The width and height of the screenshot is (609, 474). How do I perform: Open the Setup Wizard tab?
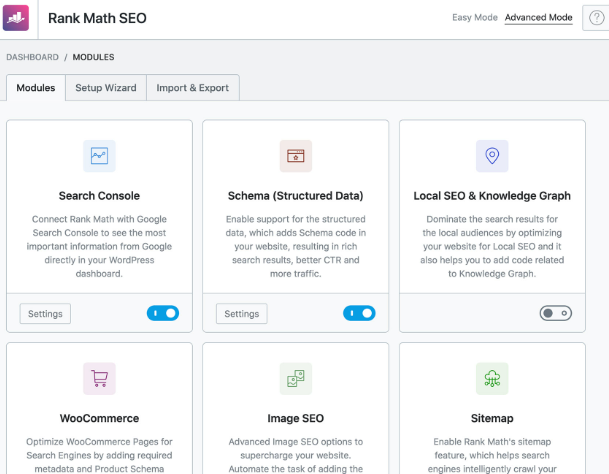click(x=106, y=88)
